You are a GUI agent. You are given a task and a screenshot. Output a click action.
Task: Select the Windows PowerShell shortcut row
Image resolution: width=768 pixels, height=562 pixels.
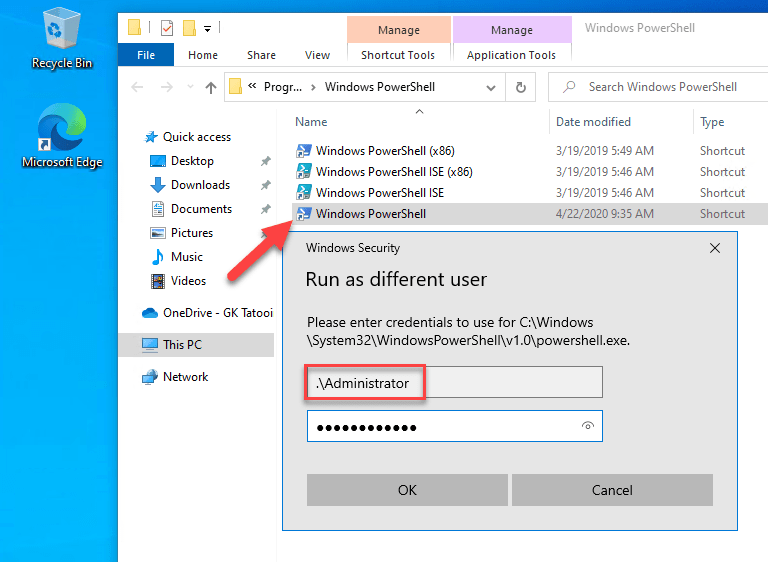pyautogui.click(x=529, y=214)
